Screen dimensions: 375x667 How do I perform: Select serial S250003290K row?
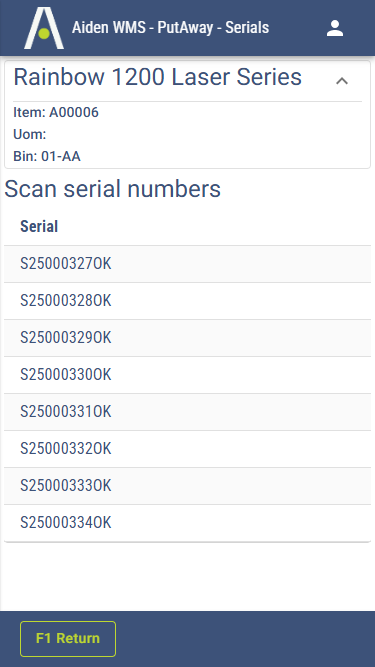188,338
